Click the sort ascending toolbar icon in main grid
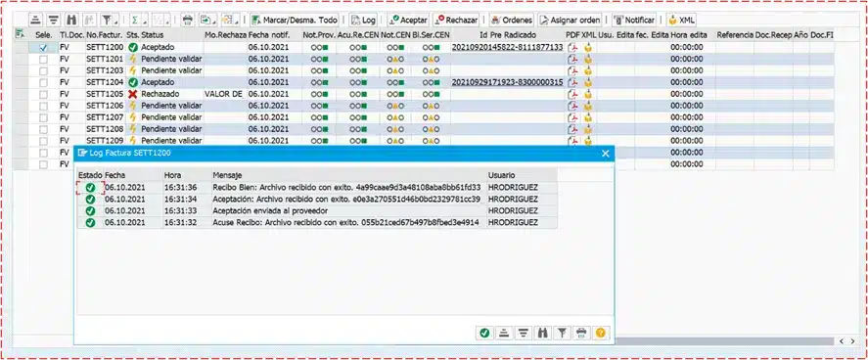868x360 pixels. click(x=35, y=20)
